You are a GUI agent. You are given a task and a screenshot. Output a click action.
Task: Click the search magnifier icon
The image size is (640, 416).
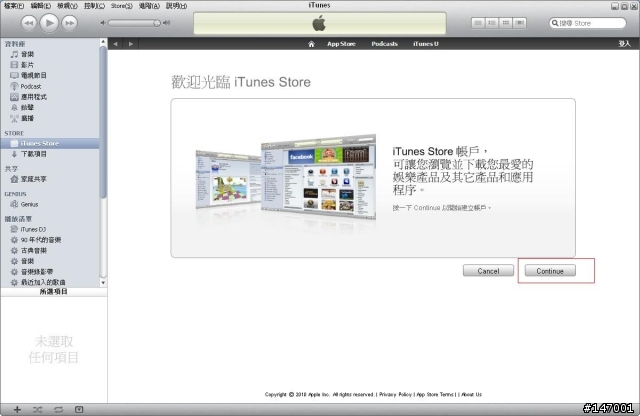pyautogui.click(x=555, y=23)
